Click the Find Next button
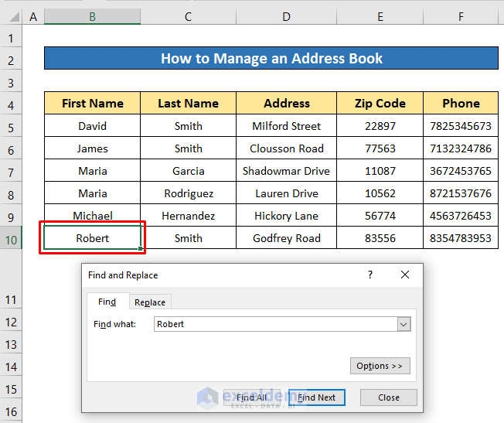 pos(317,397)
